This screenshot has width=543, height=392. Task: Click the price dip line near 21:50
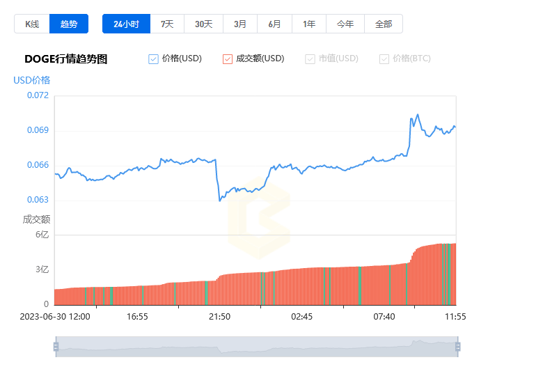pos(220,199)
